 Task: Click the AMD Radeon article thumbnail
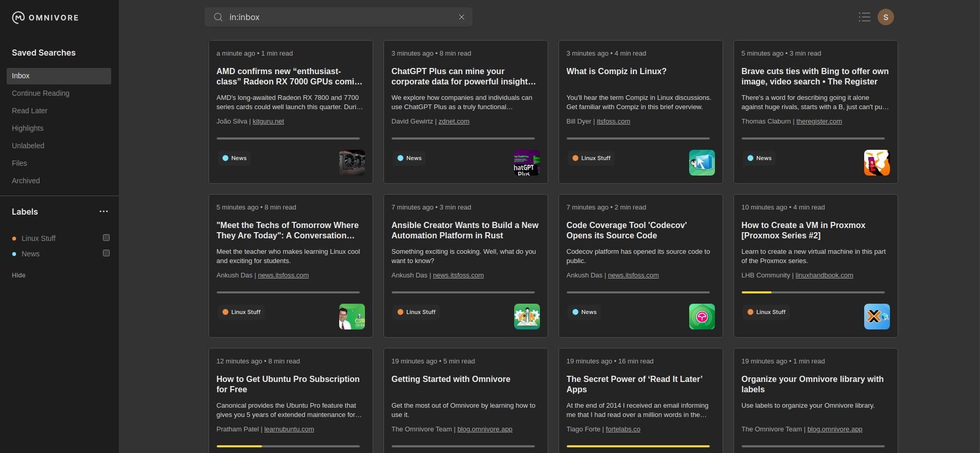352,163
